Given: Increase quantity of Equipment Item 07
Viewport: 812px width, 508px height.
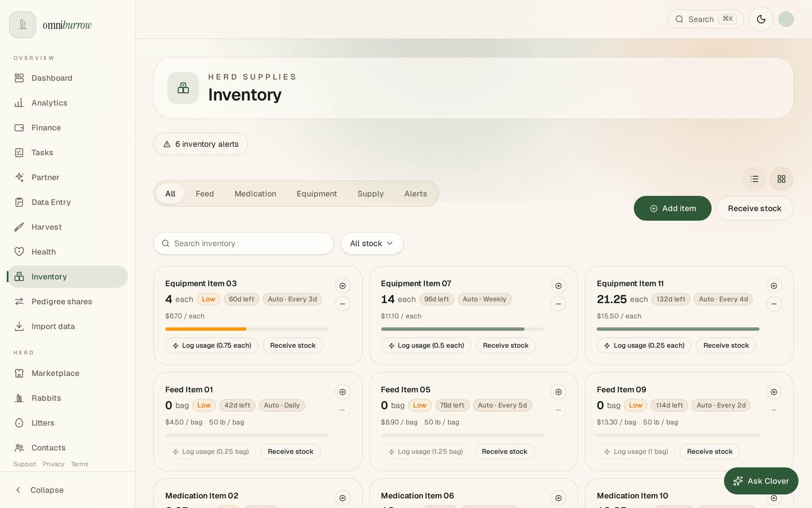Looking at the screenshot, I should point(558,286).
